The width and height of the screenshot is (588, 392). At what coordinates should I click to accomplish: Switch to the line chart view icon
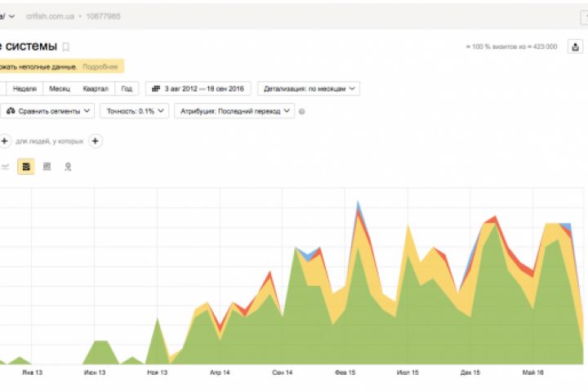(5, 167)
